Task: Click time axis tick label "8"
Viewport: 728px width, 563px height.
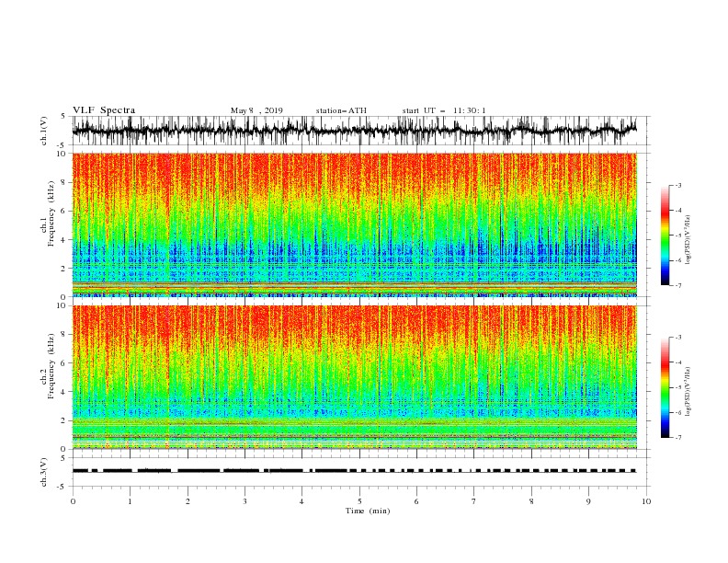Action: click(531, 501)
